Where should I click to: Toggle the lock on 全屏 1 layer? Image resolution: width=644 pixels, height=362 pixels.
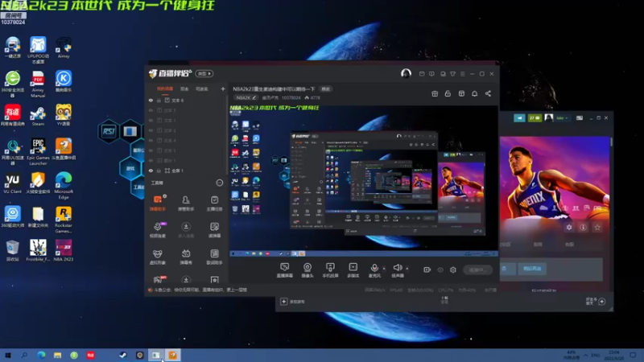159,171
